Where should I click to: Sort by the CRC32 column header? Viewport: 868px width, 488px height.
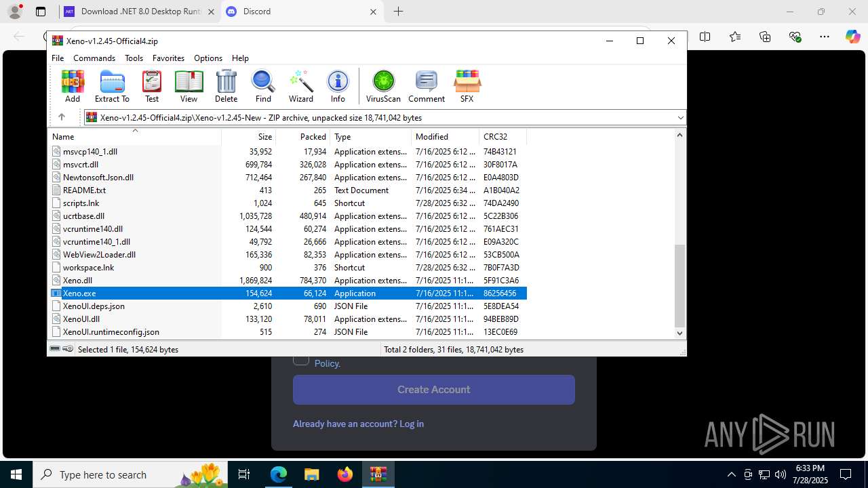502,137
